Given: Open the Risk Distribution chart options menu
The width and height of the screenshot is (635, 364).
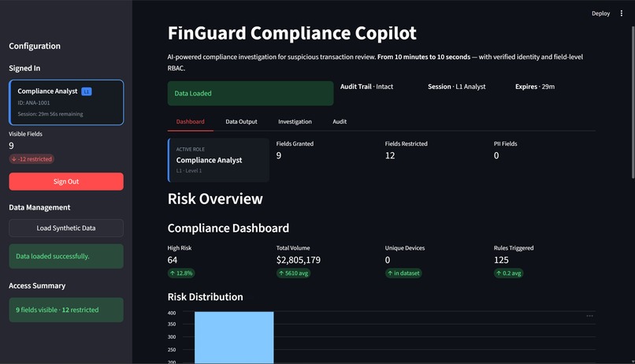Looking at the screenshot, I should click(589, 316).
